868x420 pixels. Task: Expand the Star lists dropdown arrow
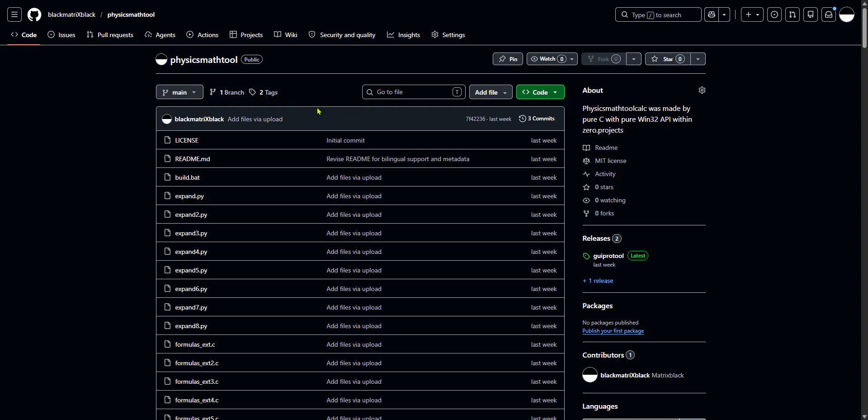(698, 59)
